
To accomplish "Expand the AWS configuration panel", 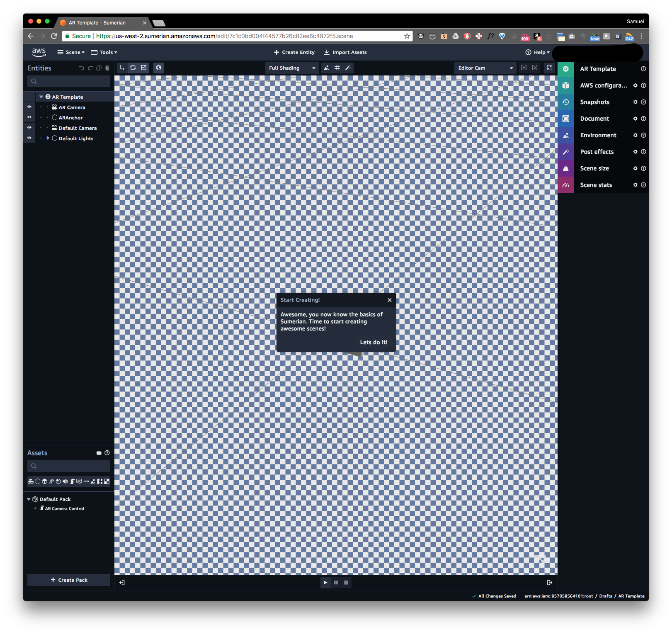I will pyautogui.click(x=604, y=85).
